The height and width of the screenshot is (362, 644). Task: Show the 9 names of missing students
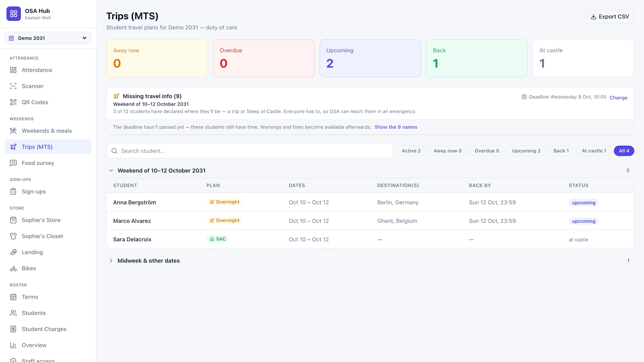pos(396,127)
